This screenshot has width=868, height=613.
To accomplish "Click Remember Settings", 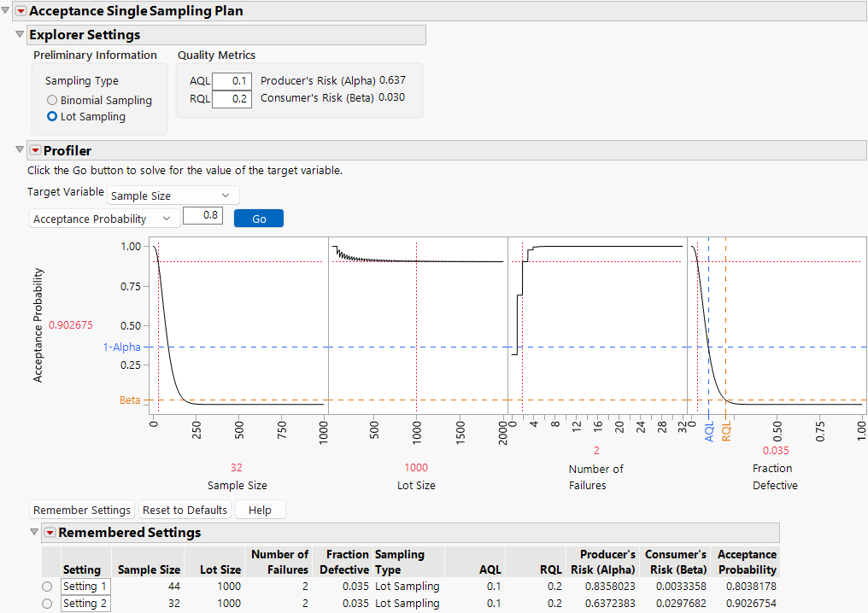I will 81,510.
